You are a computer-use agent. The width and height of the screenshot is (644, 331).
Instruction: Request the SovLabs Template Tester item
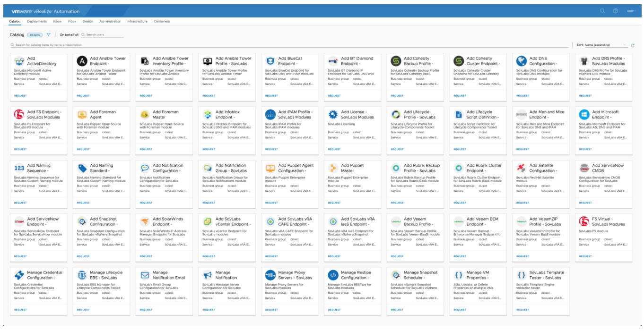(522, 310)
